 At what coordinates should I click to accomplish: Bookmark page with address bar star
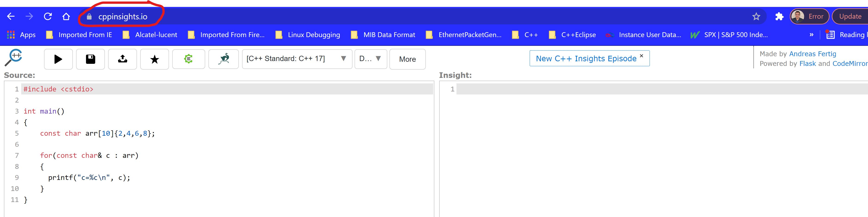coord(756,17)
